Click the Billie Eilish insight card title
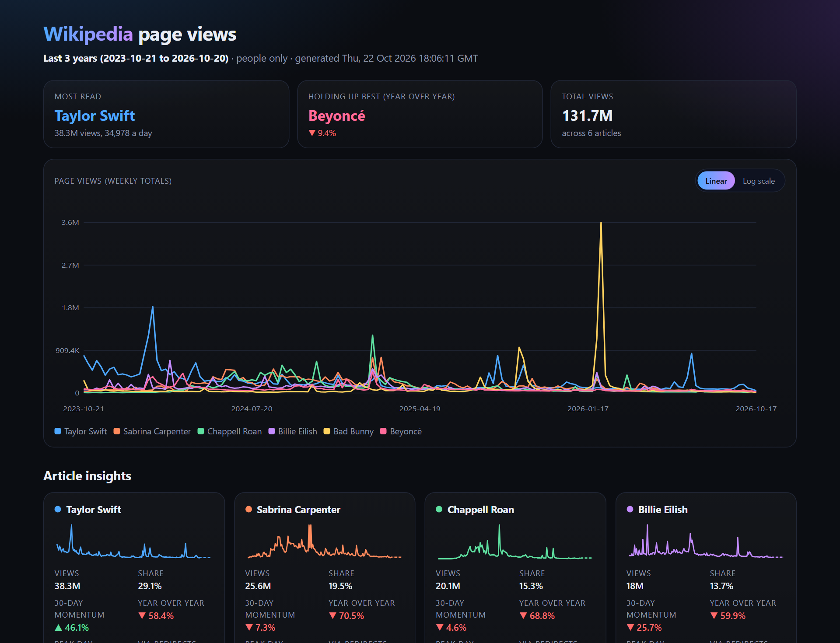The height and width of the screenshot is (643, 840). tap(663, 510)
